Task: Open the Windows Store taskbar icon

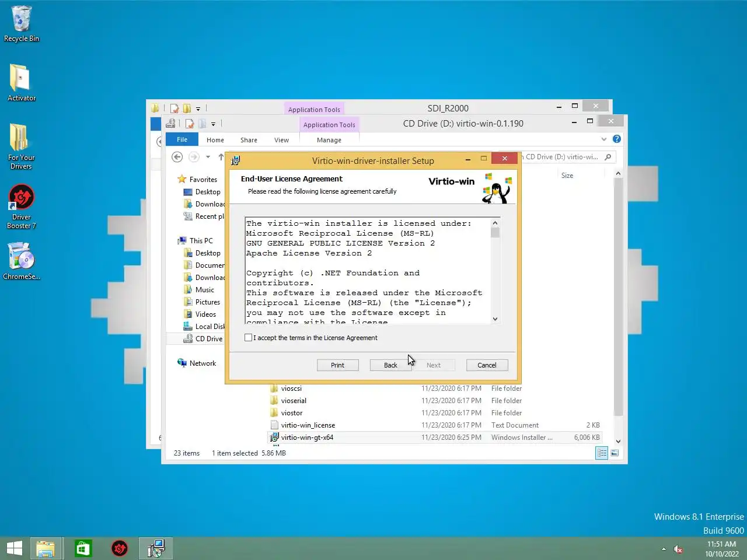Action: (x=83, y=548)
